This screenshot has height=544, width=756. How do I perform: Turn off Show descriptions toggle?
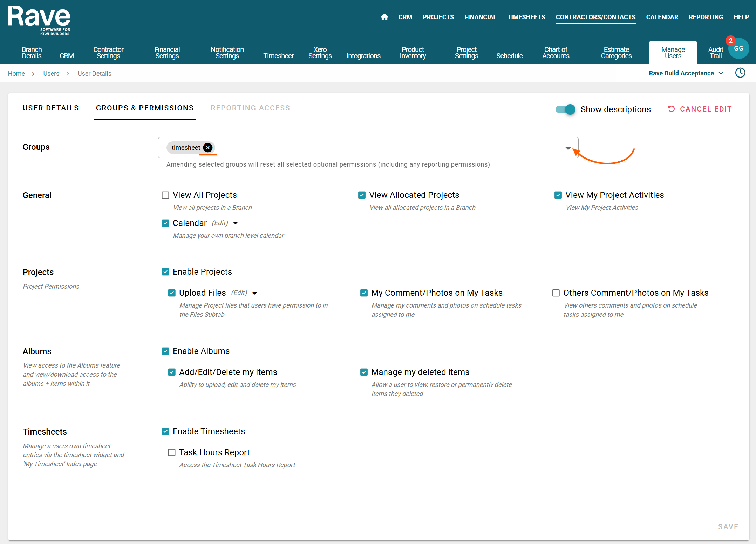pos(565,109)
